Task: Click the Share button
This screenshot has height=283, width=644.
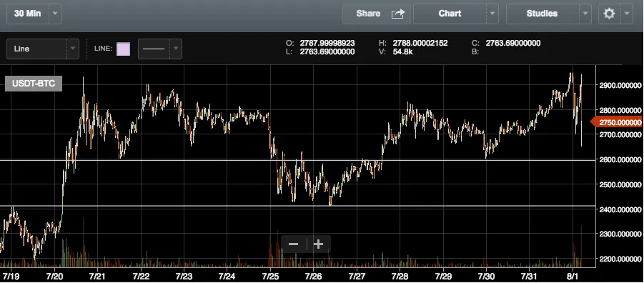Action: (x=376, y=14)
